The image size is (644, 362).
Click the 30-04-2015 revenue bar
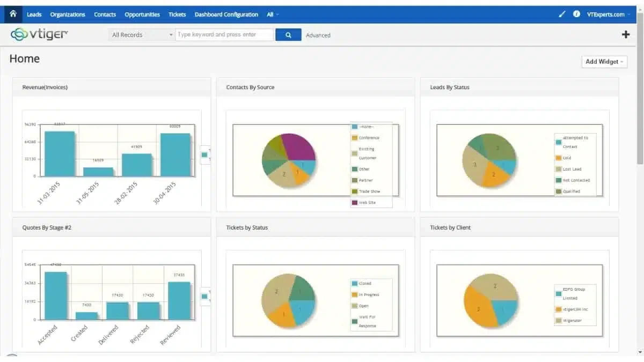pos(175,154)
